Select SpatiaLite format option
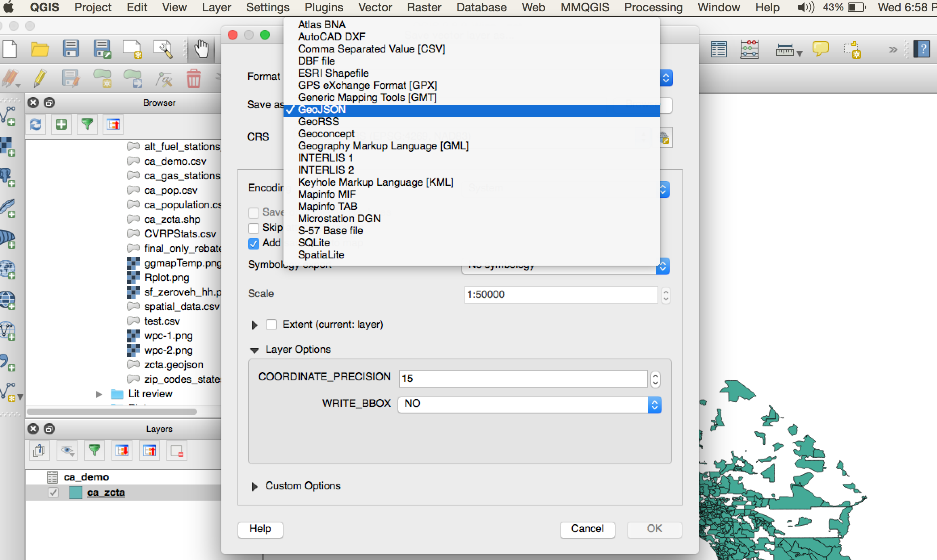This screenshot has width=937, height=560. 471,255
